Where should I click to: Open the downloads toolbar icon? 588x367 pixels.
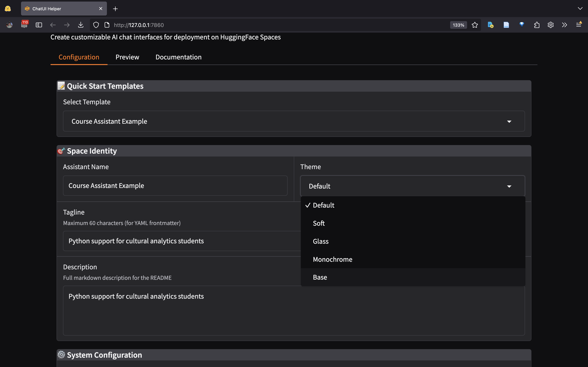click(x=81, y=25)
